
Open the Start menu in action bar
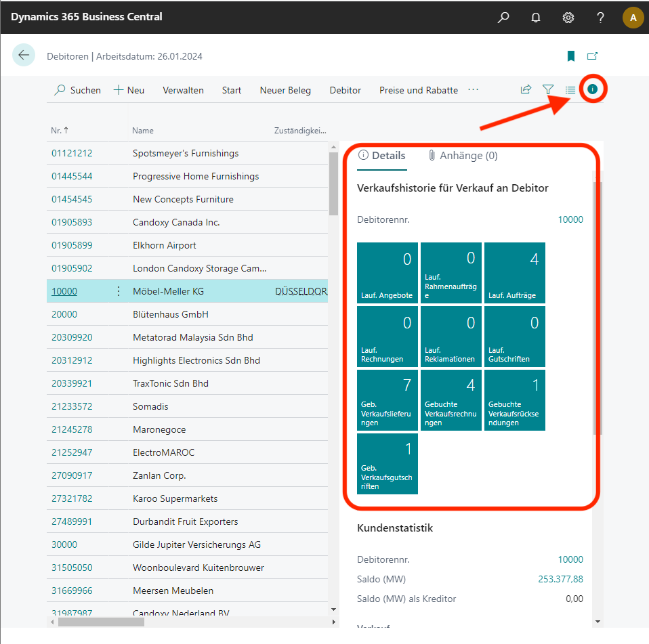tap(232, 90)
